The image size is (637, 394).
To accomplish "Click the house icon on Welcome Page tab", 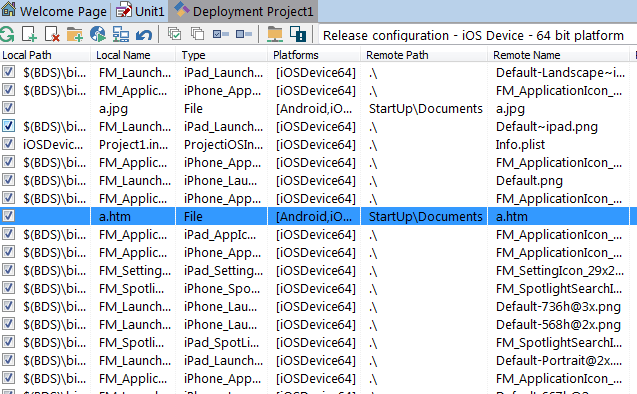I will (9, 10).
